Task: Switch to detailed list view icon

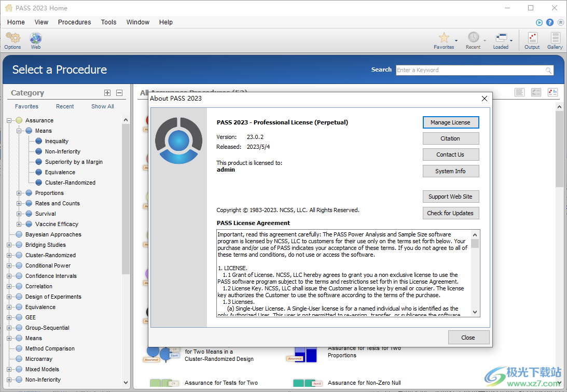Action: tap(536, 92)
